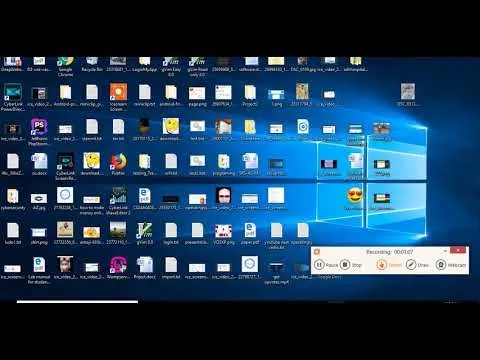
Task: Open the Recycle Bin icon
Action: (x=92, y=63)
